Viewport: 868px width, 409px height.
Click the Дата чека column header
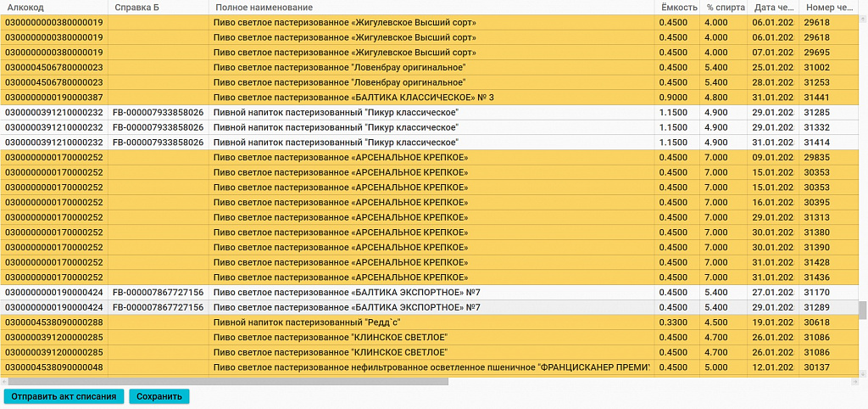coord(773,7)
